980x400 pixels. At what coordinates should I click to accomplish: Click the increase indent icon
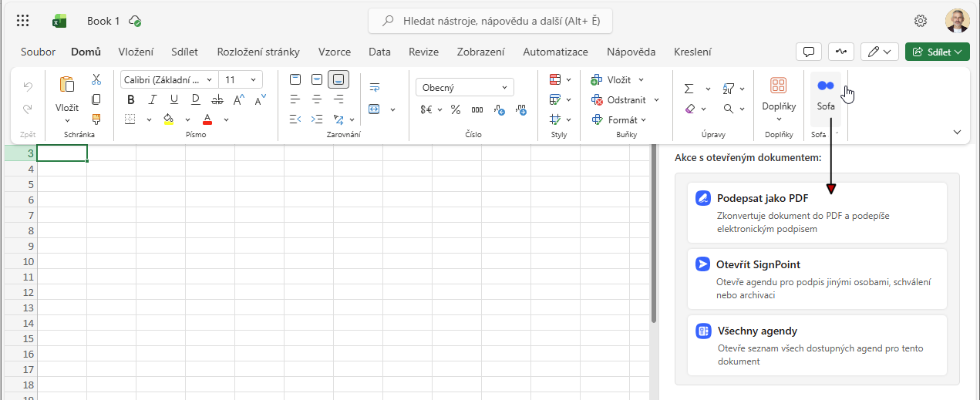(x=317, y=119)
